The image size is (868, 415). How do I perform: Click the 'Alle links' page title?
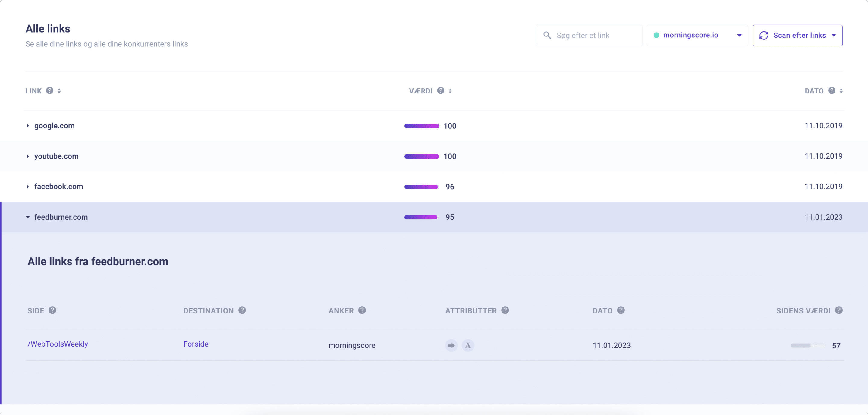(x=48, y=29)
